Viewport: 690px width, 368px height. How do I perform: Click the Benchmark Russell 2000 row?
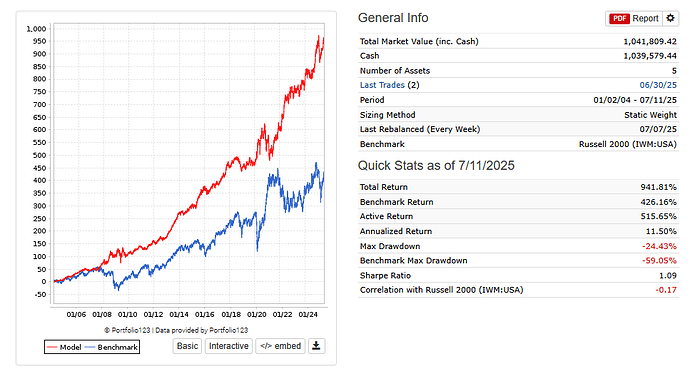pos(518,144)
